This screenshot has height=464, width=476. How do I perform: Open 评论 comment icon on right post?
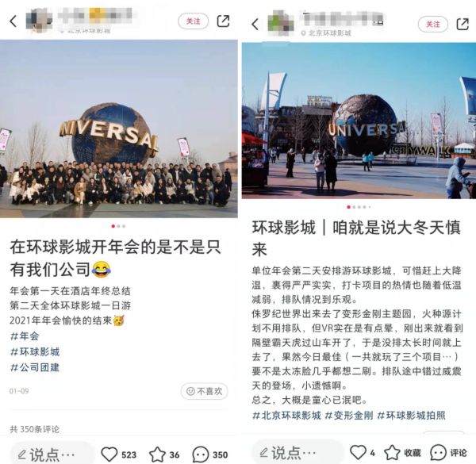(439, 452)
